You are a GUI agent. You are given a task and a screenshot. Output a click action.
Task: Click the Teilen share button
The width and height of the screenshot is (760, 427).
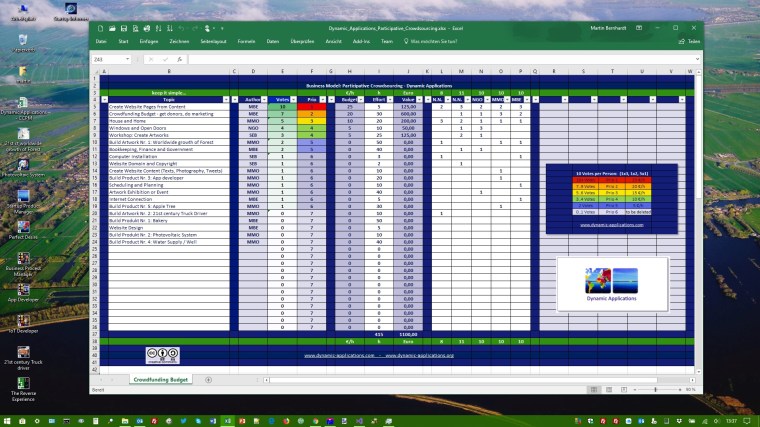[x=689, y=42]
